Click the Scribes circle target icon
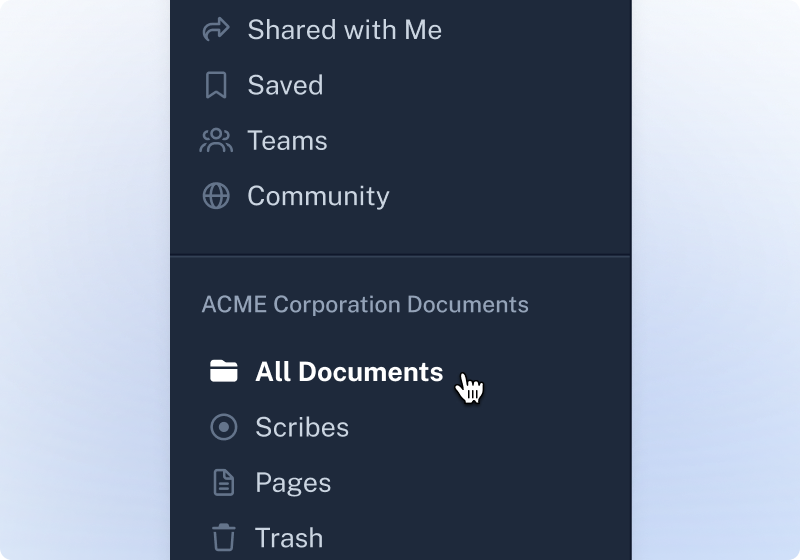Image resolution: width=800 pixels, height=560 pixels. click(223, 427)
